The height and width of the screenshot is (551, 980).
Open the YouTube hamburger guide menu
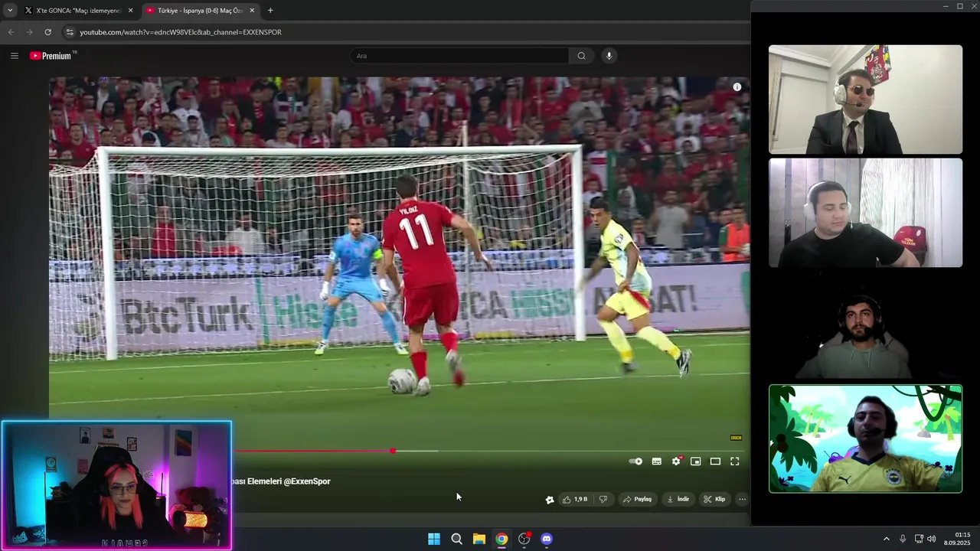coord(14,56)
